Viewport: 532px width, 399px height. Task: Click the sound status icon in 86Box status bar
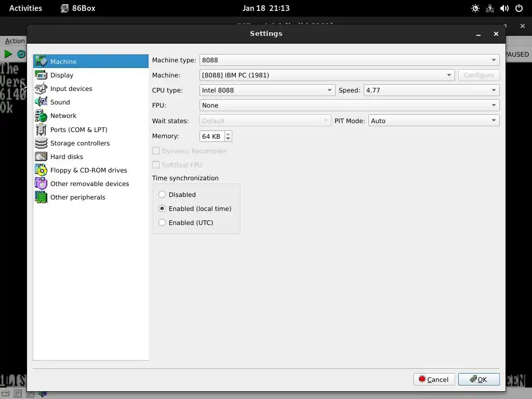(x=43, y=394)
